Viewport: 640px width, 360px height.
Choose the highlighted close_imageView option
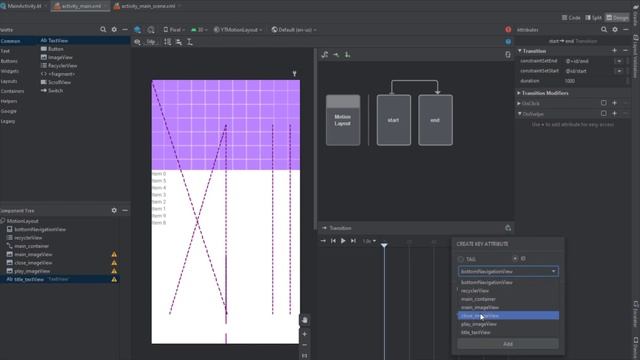click(x=508, y=316)
